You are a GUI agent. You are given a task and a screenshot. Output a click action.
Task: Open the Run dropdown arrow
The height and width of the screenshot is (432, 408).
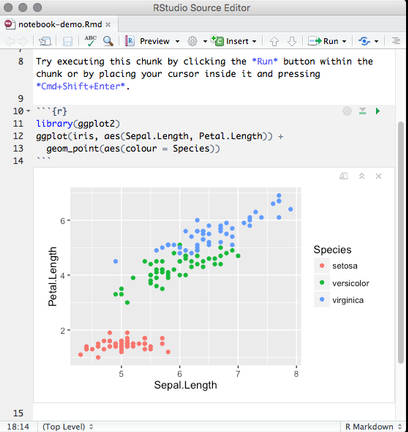pyautogui.click(x=344, y=41)
